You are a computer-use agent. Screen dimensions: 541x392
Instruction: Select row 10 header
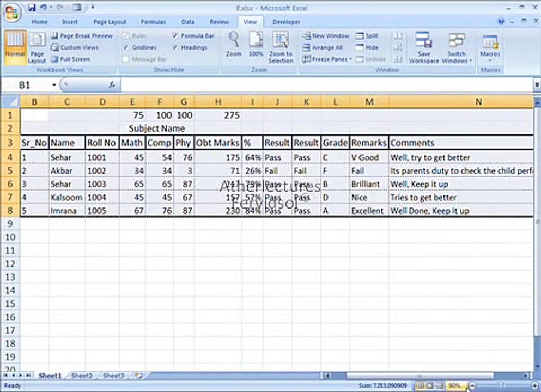[x=10, y=237]
